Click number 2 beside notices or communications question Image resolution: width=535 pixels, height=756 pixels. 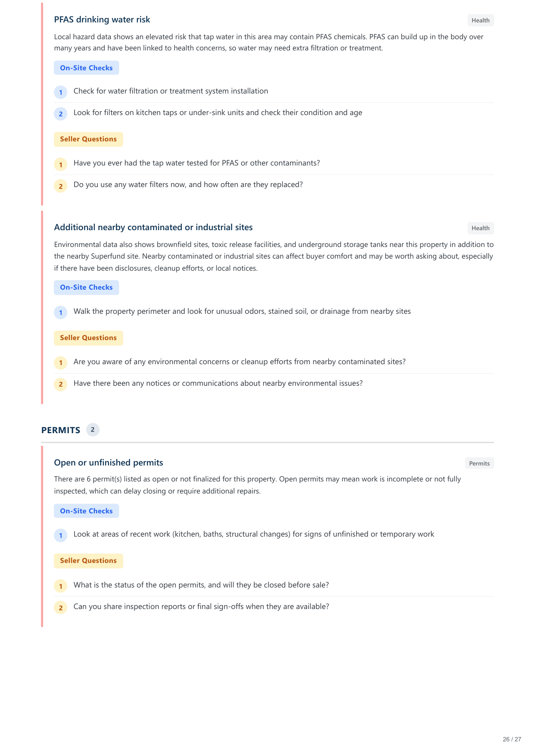click(61, 384)
